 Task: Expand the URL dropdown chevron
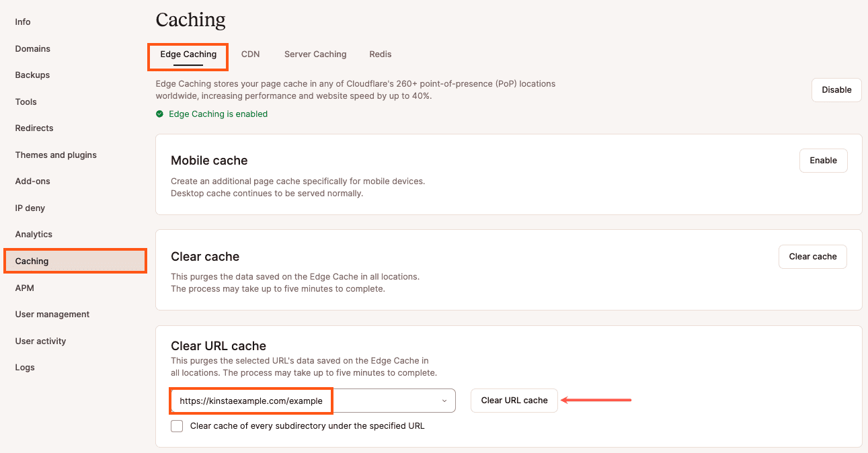point(444,401)
